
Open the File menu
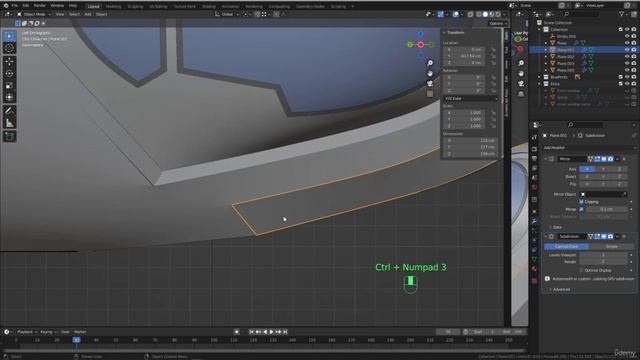point(15,6)
